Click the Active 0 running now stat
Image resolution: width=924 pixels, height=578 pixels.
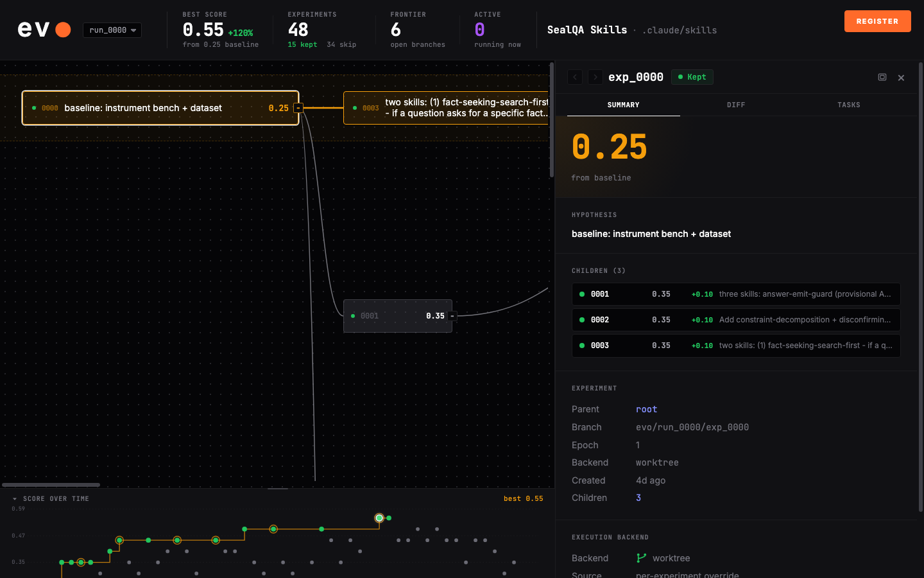(x=497, y=30)
